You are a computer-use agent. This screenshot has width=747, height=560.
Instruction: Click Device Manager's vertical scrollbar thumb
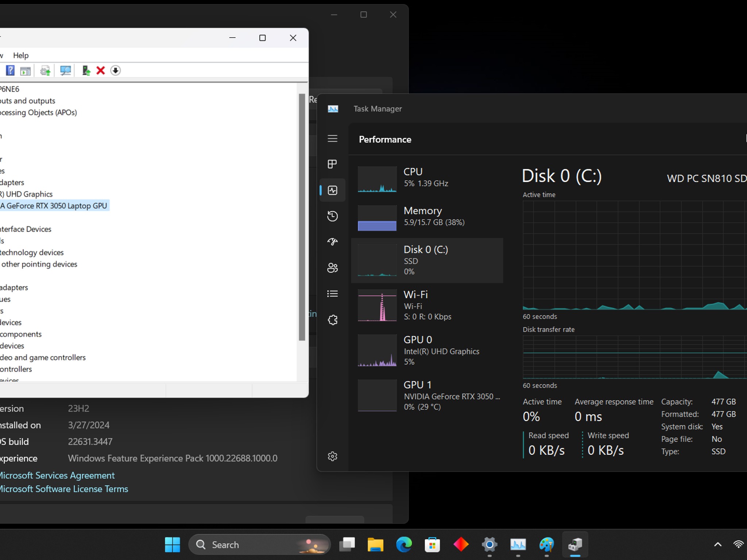[302, 217]
